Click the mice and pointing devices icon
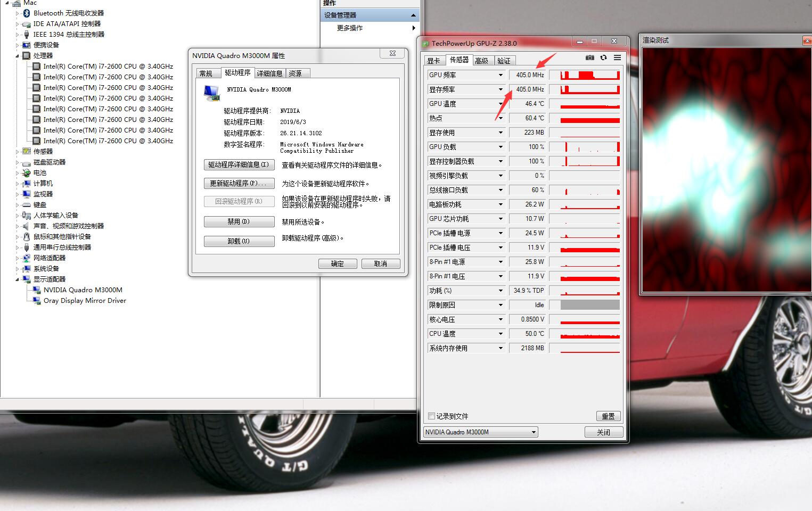This screenshot has height=511, width=812. coord(27,236)
